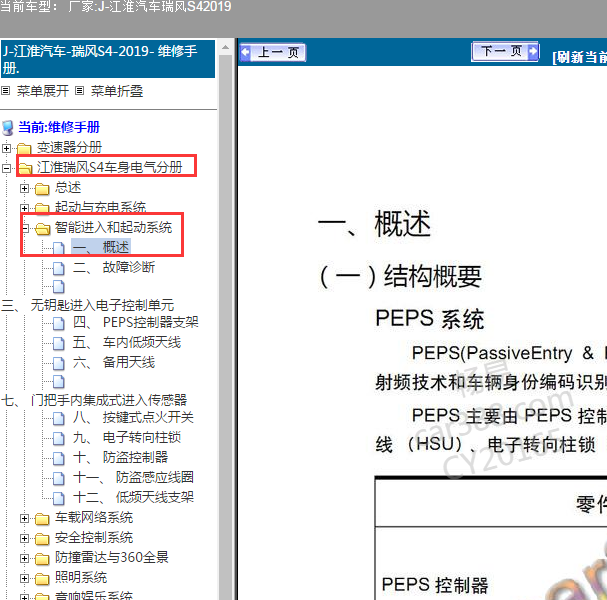This screenshot has height=600, width=607.
Task: Click the icon beside 菜单展开
Action: pos(5,91)
